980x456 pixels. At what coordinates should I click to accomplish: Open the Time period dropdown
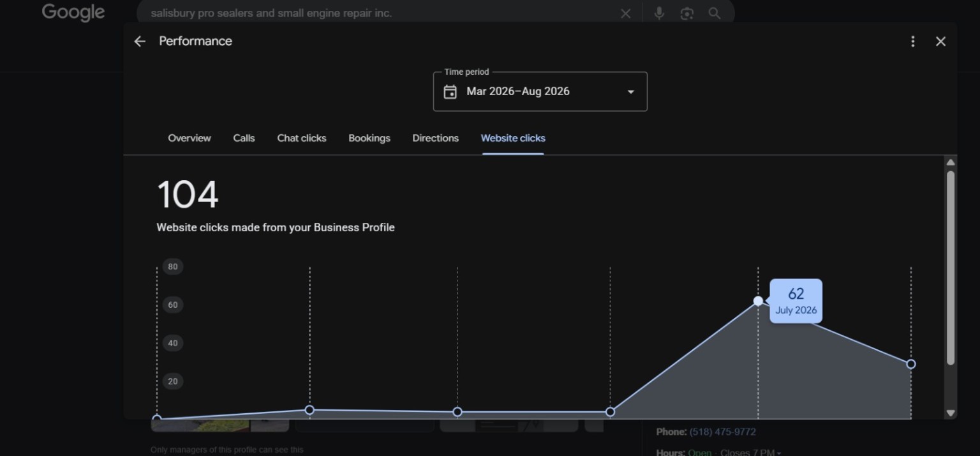pos(540,91)
